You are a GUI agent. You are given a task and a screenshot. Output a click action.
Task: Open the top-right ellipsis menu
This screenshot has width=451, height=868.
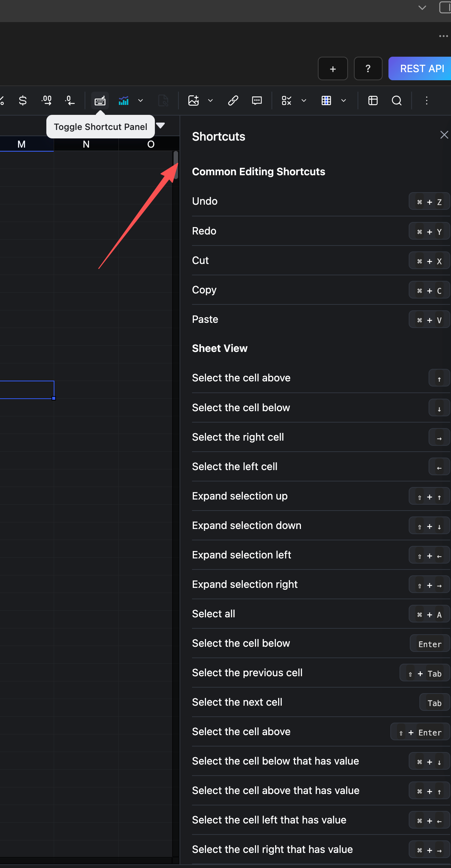pos(443,36)
